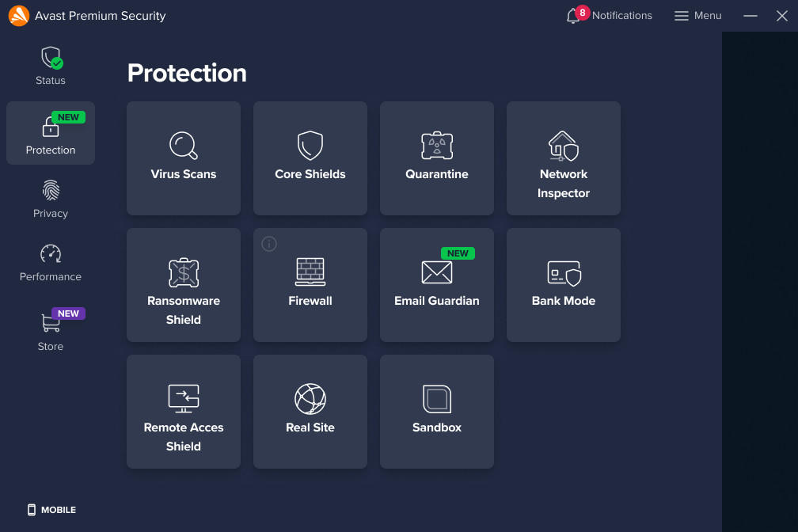
Task: Open the Network Inspector tile
Action: click(564, 158)
